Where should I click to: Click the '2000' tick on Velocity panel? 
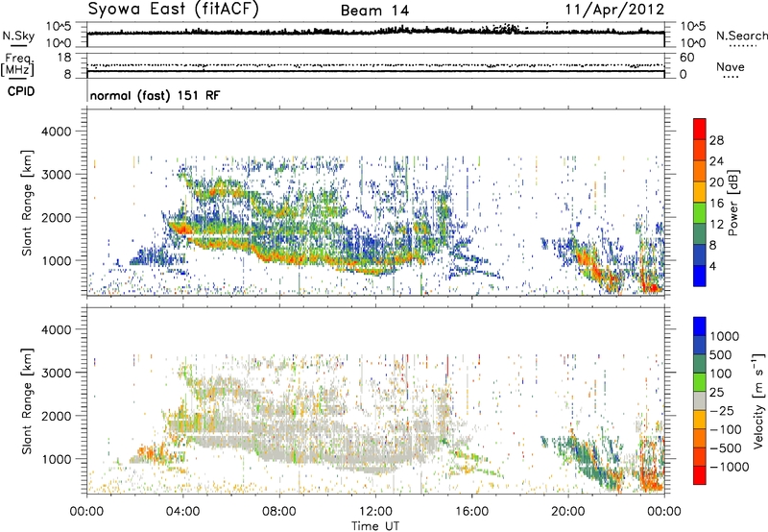coord(56,416)
